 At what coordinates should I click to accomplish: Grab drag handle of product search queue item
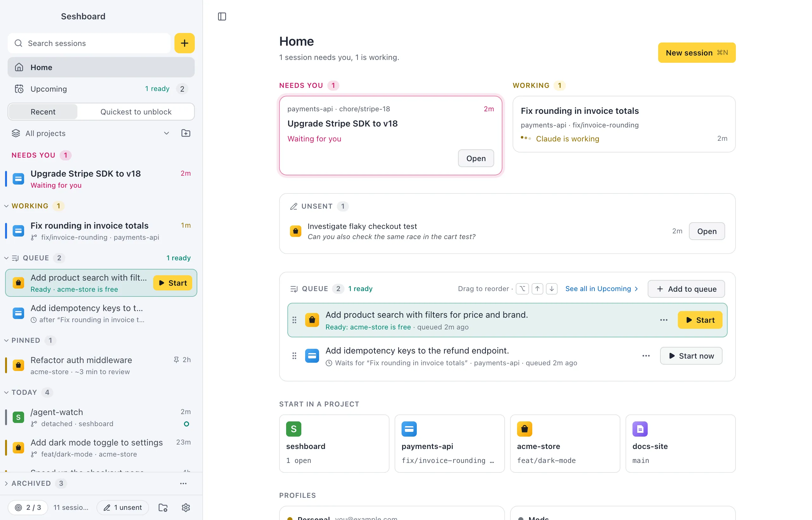pos(294,320)
